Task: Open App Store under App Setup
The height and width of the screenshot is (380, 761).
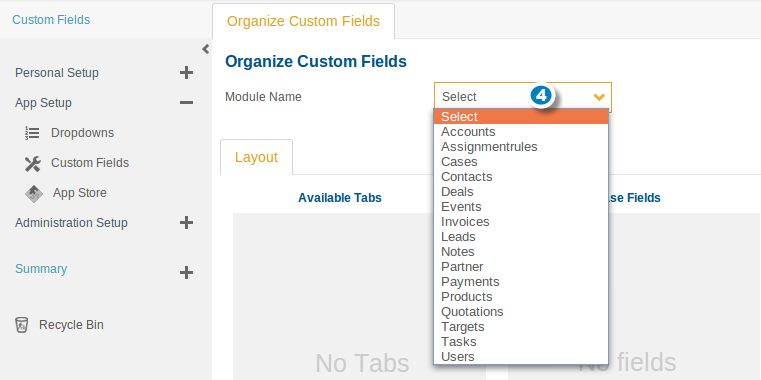Action: pos(80,193)
